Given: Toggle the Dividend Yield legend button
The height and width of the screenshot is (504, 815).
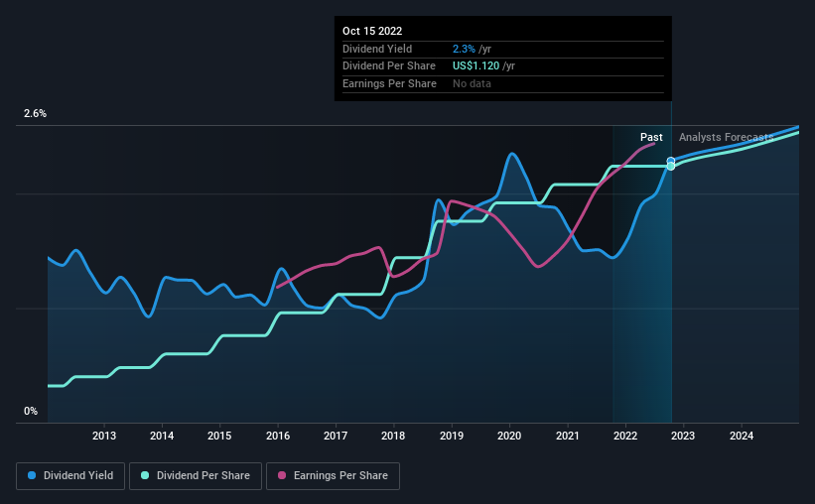Looking at the screenshot, I should click(x=70, y=475).
